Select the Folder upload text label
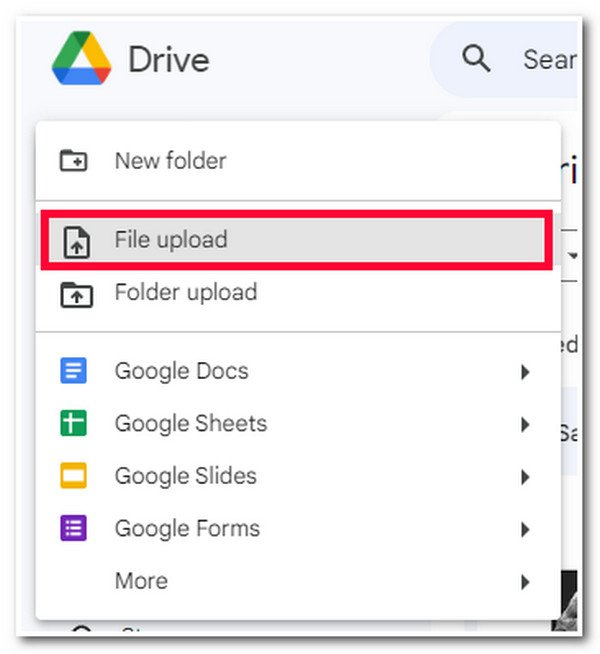This screenshot has width=600, height=654. click(x=186, y=292)
